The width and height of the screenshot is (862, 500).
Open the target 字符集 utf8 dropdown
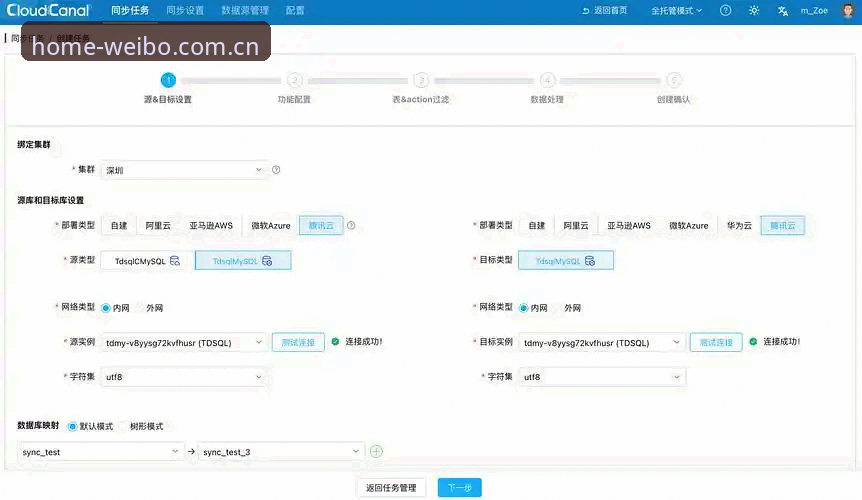click(602, 377)
